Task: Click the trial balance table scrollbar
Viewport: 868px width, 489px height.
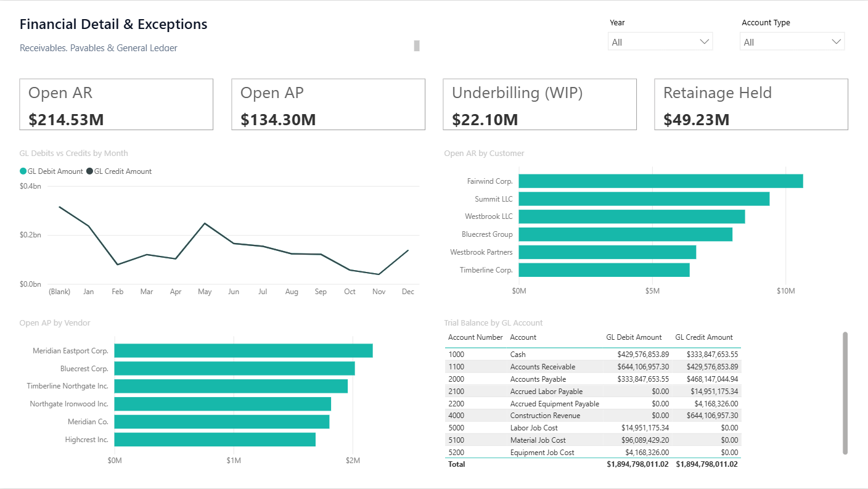Action: point(845,393)
